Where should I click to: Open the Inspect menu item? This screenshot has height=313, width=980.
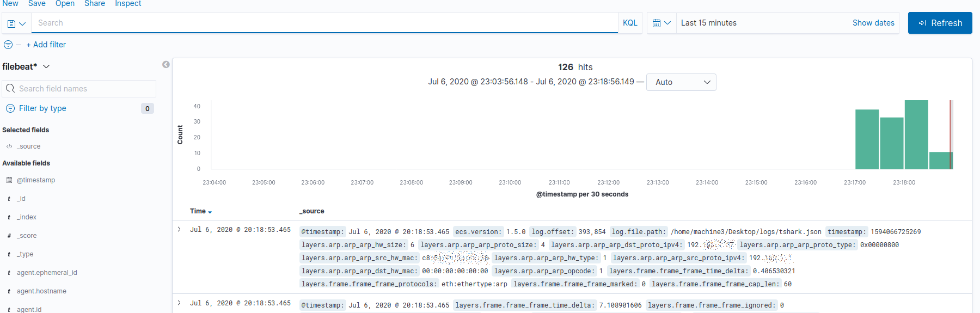coord(128,4)
